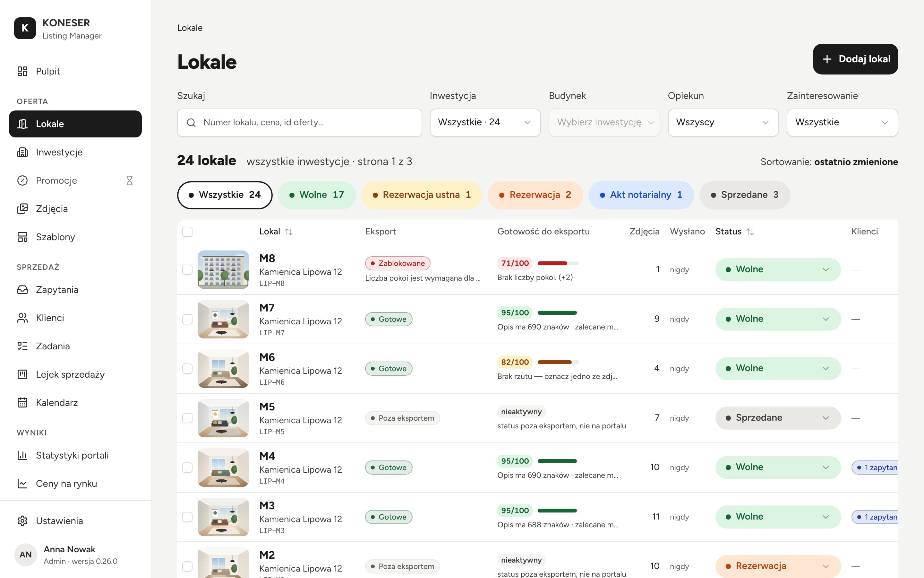Click the search field Numer lokalu, cena
Image resolution: width=924 pixels, height=578 pixels.
299,123
